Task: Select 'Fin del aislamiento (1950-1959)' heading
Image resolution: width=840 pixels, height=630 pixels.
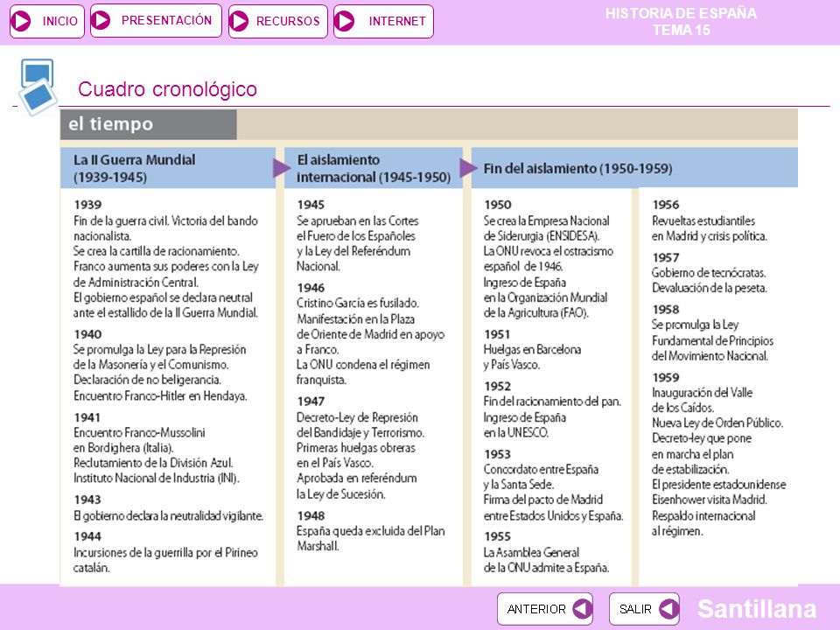Action: [577, 168]
